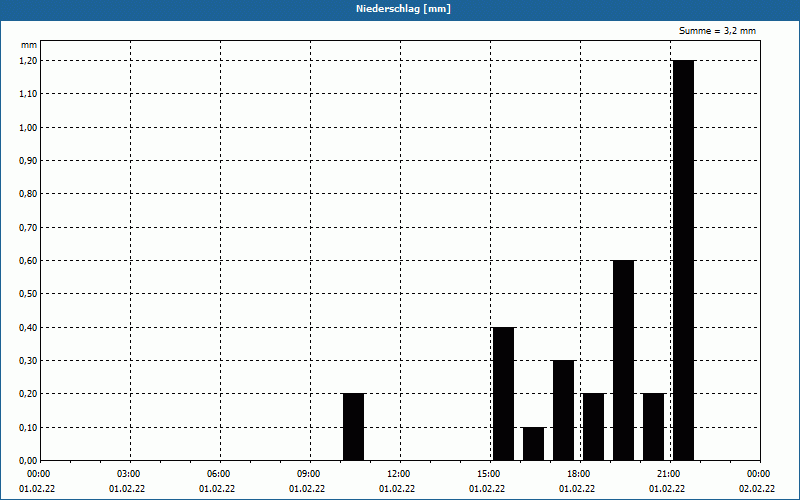Click the 12:00 time axis label
The image size is (800, 500).
398,473
